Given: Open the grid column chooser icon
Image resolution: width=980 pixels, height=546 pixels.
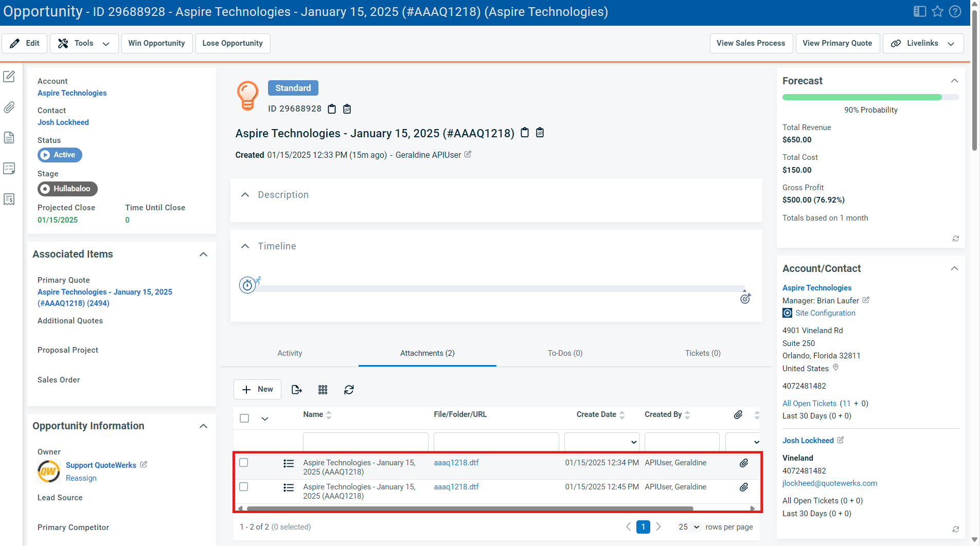Looking at the screenshot, I should pos(323,390).
